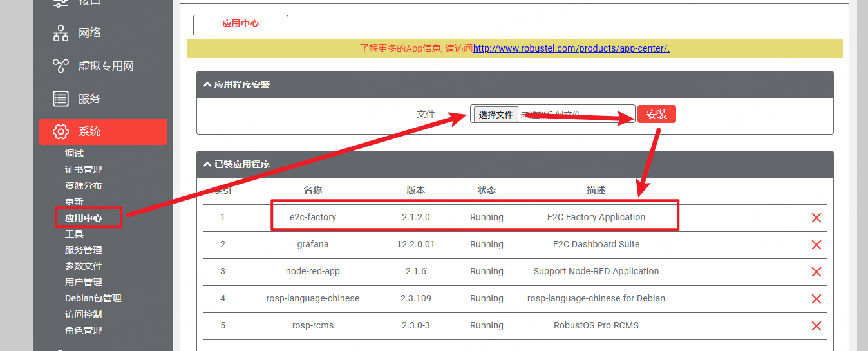Remove rosp-language-chinese with red X
868x351 pixels.
(x=816, y=299)
